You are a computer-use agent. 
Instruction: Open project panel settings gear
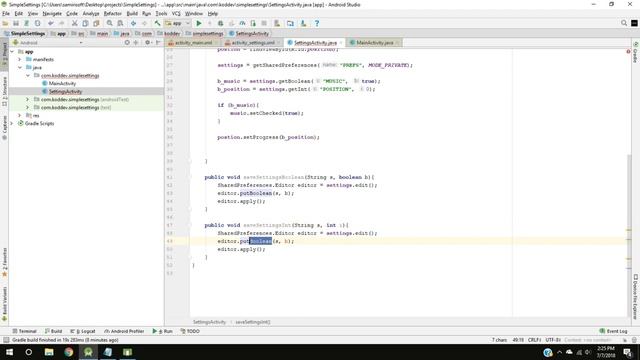147,42
